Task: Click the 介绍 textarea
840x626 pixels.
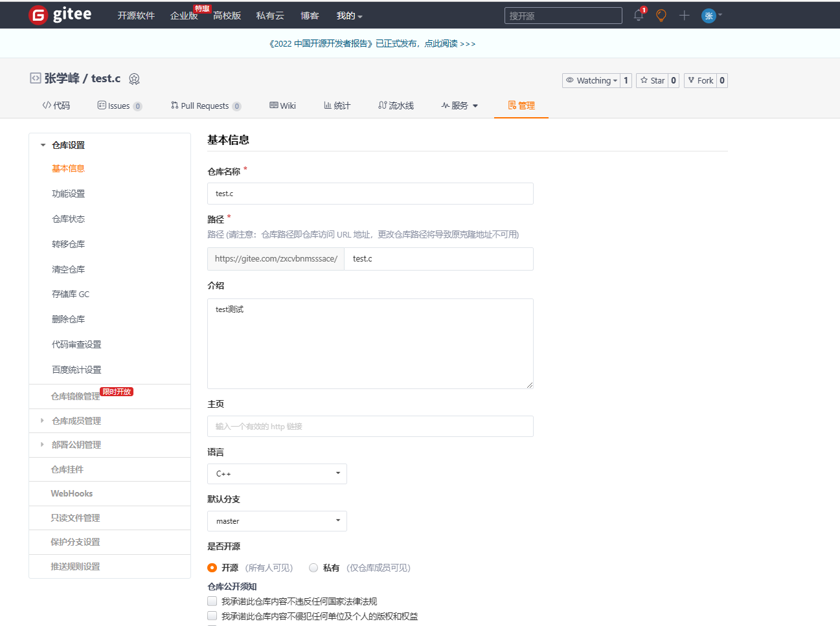Action: [x=370, y=344]
